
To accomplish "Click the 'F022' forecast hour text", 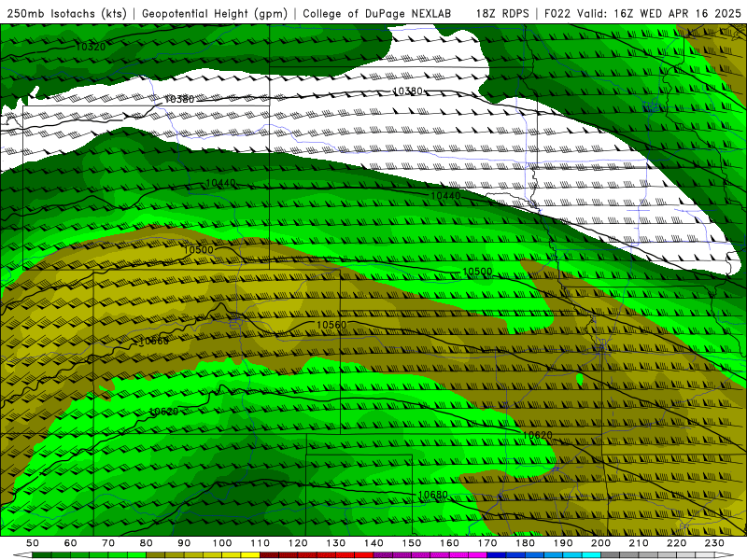I will coord(557,13).
